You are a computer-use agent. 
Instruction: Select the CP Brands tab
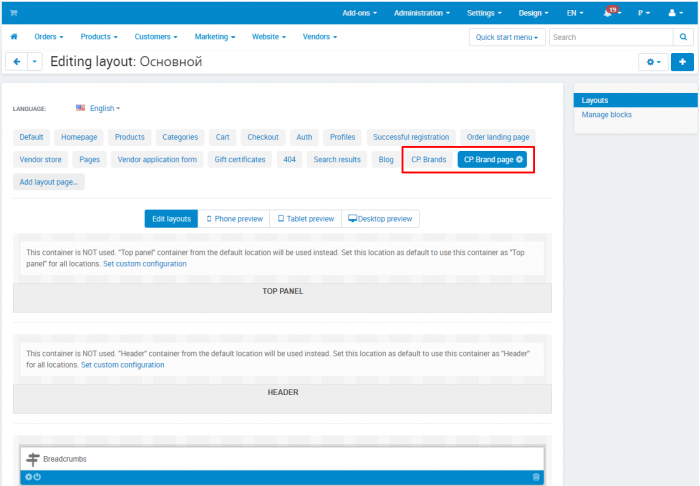click(429, 159)
